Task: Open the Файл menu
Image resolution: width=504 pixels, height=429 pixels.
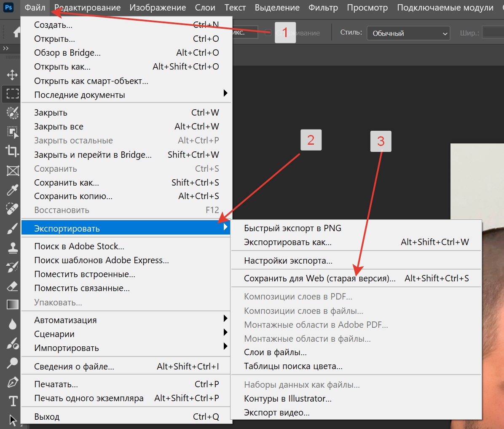Action: point(35,8)
